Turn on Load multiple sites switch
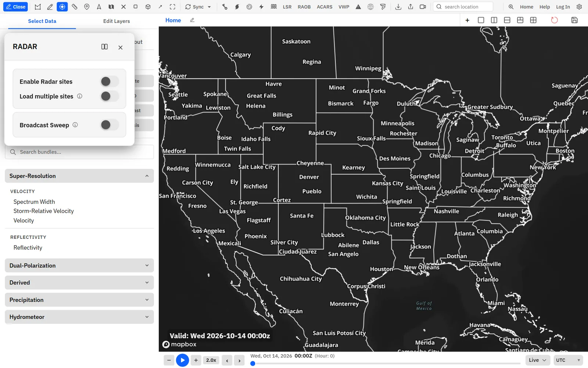 click(110, 96)
